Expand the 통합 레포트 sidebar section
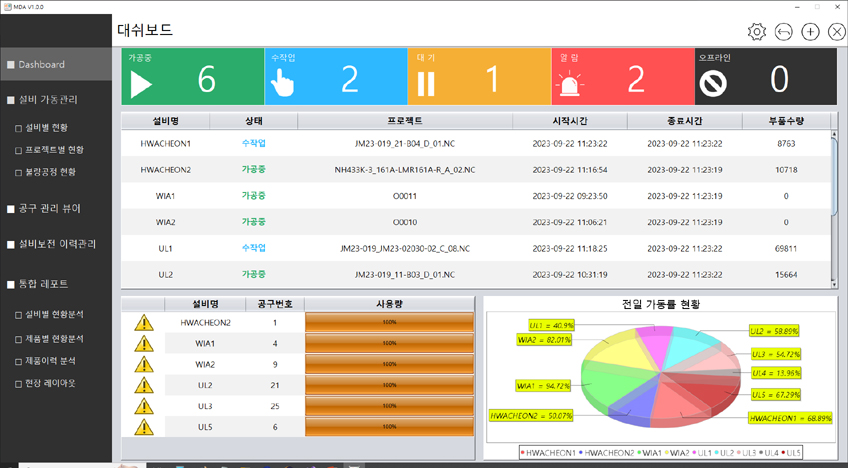Viewport: 848px width, 468px height. pos(42,284)
